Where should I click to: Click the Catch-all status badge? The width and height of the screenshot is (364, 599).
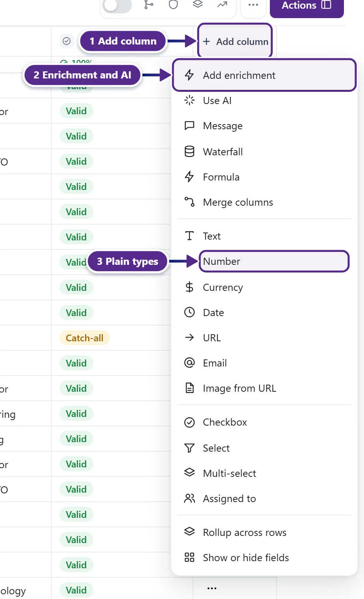pyautogui.click(x=84, y=338)
